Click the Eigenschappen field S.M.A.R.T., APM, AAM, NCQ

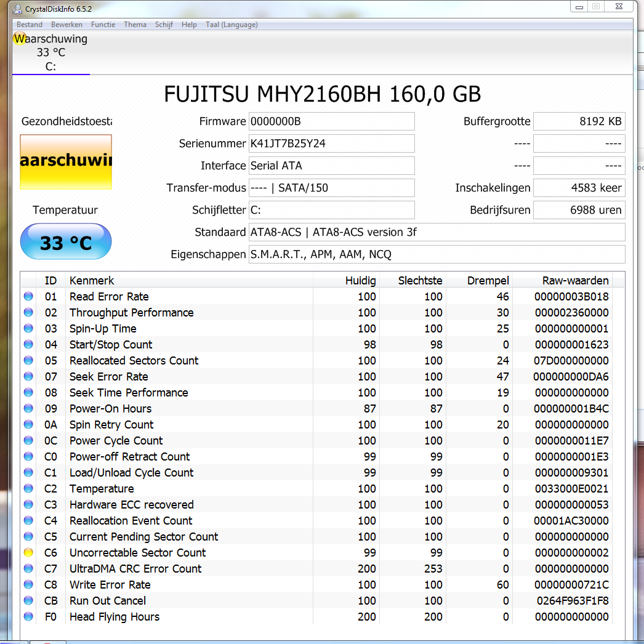pyautogui.click(x=437, y=255)
